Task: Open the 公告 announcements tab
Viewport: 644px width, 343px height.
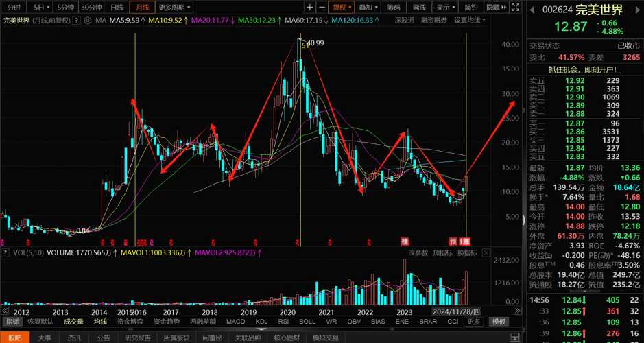Action: coord(104,338)
